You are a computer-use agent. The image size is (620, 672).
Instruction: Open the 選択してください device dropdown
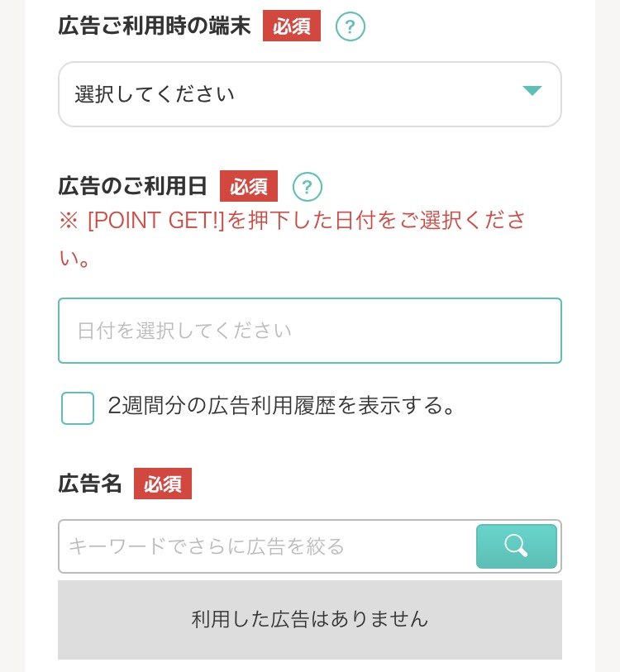pyautogui.click(x=309, y=94)
